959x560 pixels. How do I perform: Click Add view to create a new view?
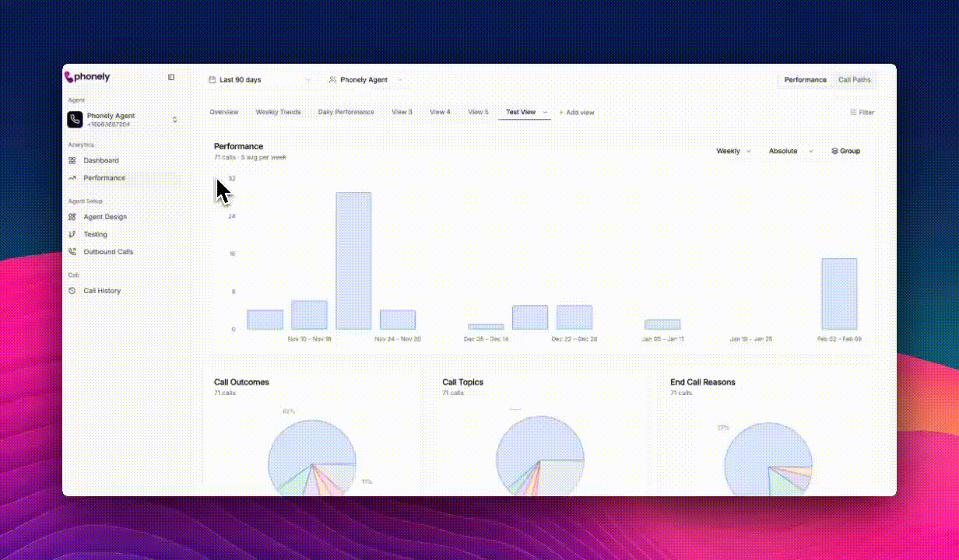pyautogui.click(x=577, y=112)
